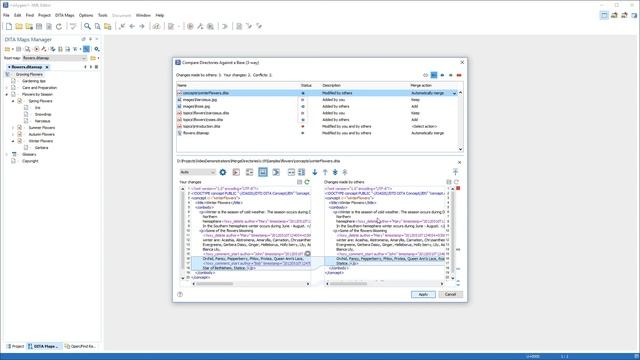Click DITA Maps Manager settings gear

click(97, 49)
